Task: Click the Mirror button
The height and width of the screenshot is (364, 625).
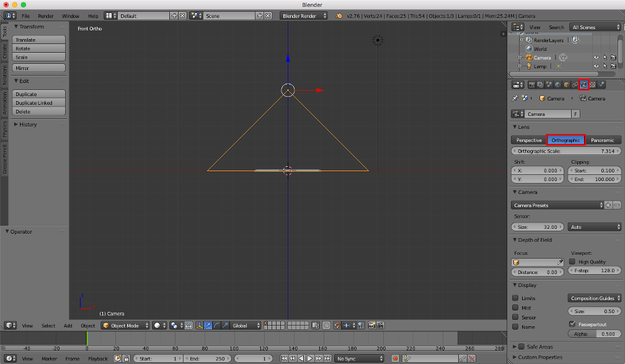Action: [x=38, y=68]
